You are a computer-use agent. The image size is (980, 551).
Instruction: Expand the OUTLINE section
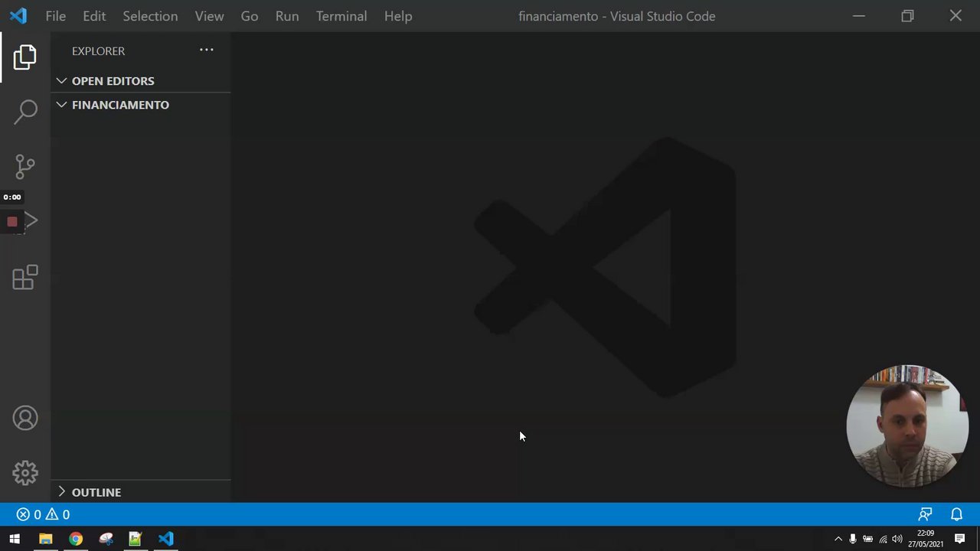pos(141,492)
